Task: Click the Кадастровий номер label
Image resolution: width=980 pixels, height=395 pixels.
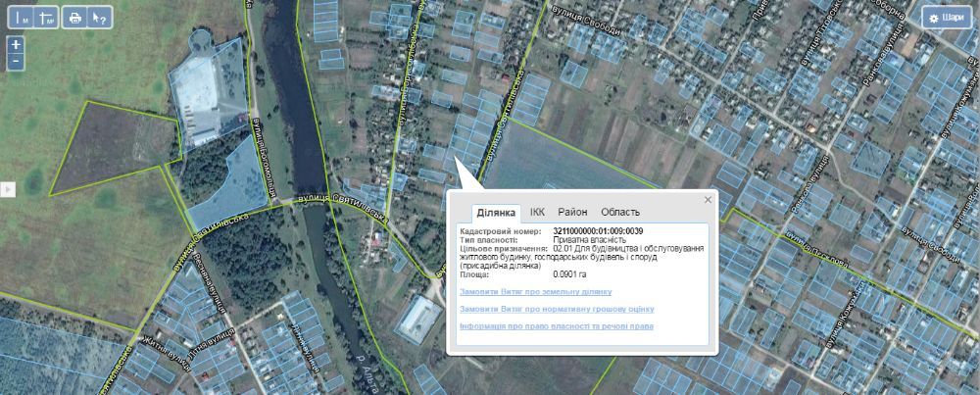Action: click(x=499, y=232)
